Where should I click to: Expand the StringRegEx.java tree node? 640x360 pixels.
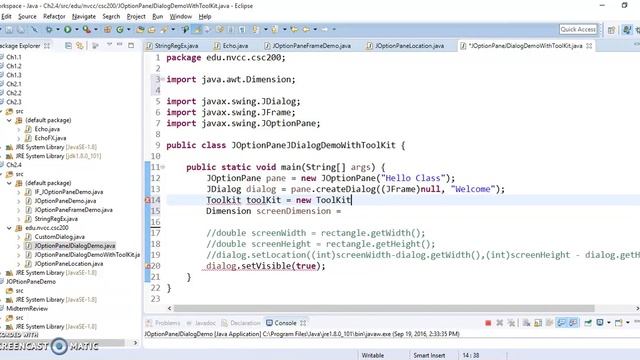[x=18, y=219]
